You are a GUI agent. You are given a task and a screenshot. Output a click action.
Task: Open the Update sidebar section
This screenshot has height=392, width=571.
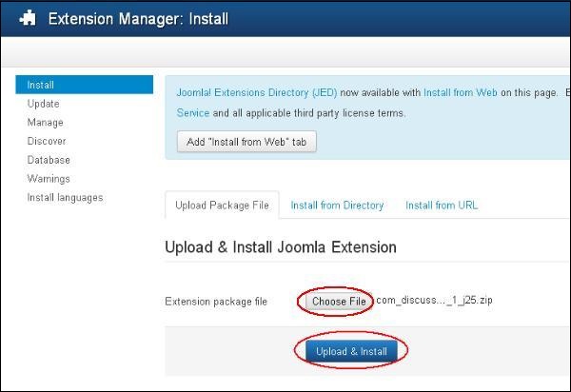click(44, 104)
